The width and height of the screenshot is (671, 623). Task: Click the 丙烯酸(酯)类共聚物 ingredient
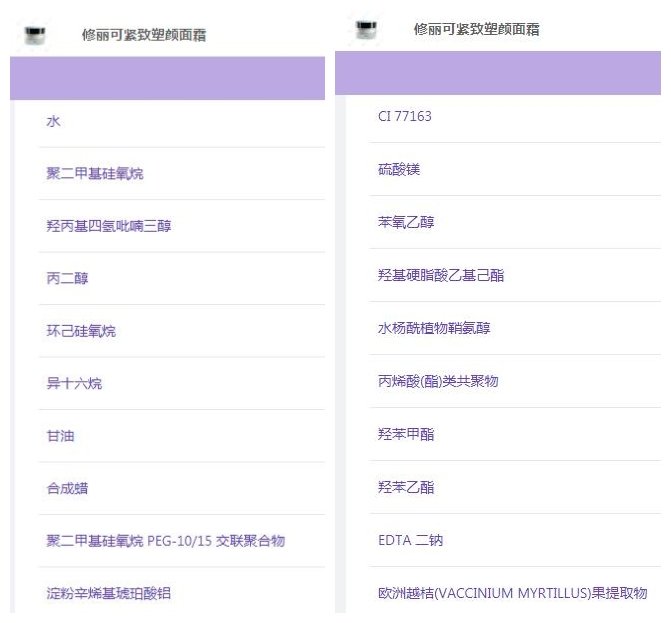pyautogui.click(x=437, y=381)
